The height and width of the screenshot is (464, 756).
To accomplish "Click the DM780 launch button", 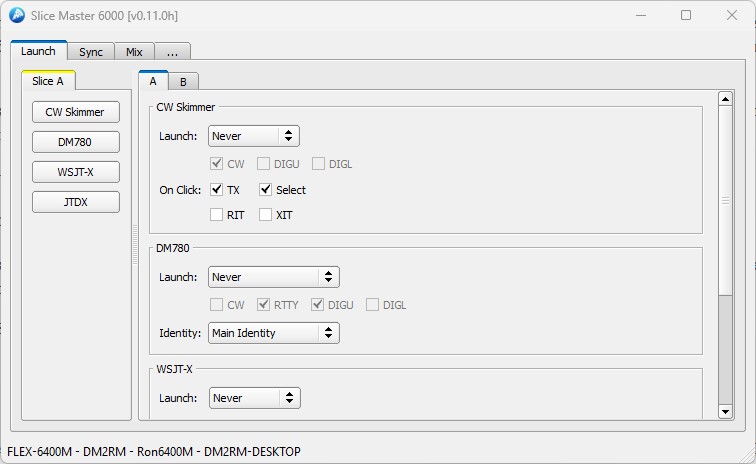I will coord(76,142).
